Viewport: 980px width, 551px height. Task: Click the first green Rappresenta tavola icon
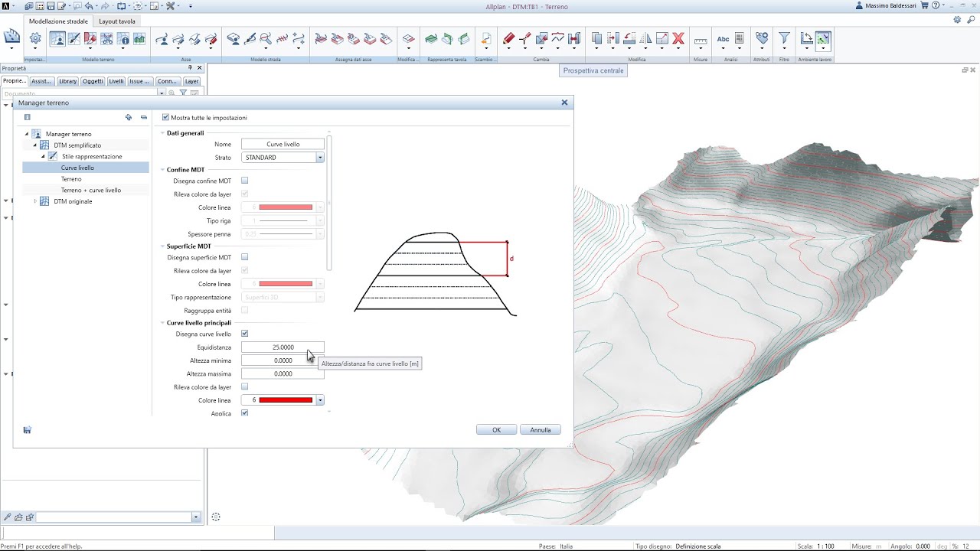point(431,39)
